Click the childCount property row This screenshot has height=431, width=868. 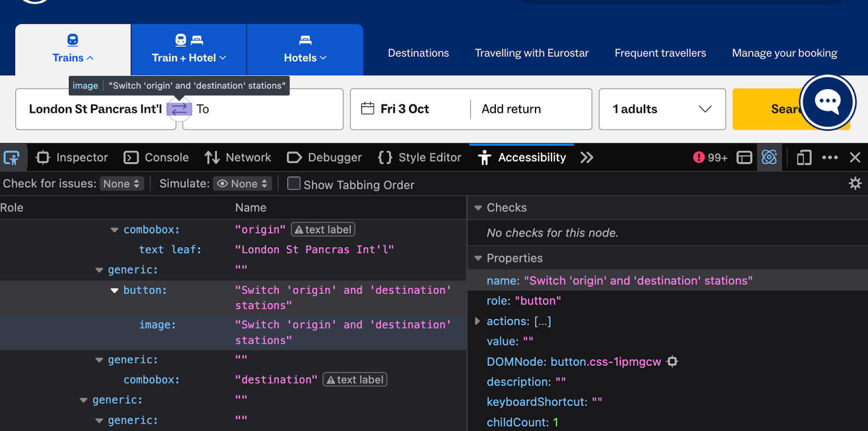[668, 422]
